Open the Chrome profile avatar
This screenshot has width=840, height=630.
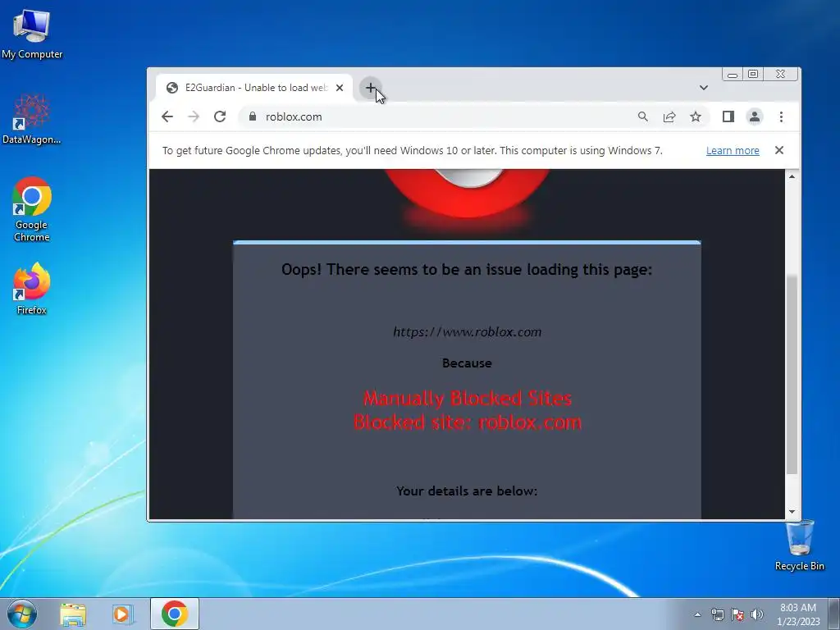755,116
